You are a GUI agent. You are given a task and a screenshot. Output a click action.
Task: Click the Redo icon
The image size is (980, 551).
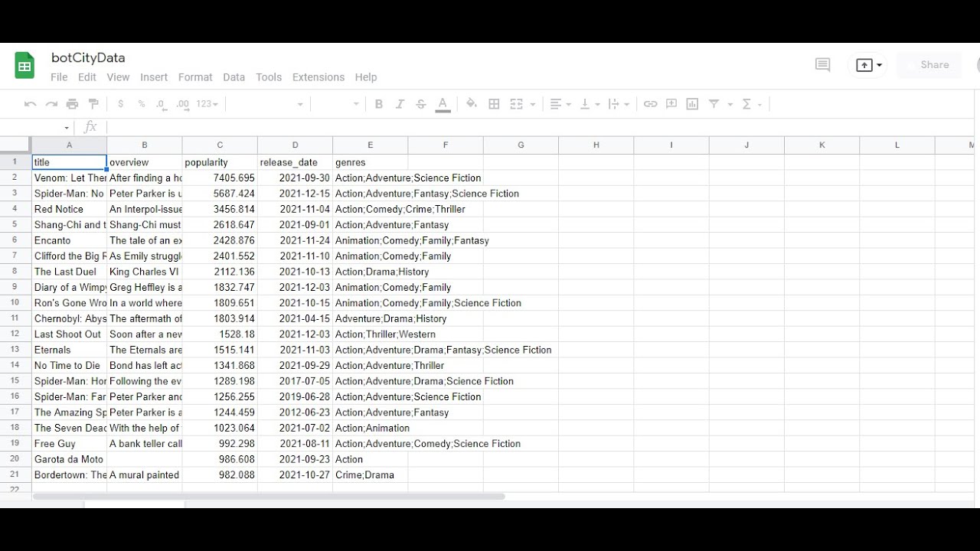51,104
